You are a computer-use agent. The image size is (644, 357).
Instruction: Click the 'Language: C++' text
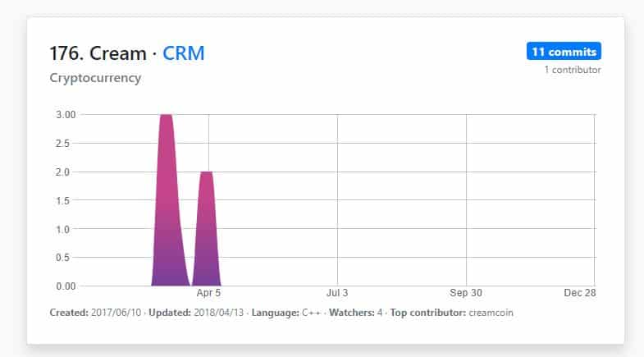pos(285,313)
